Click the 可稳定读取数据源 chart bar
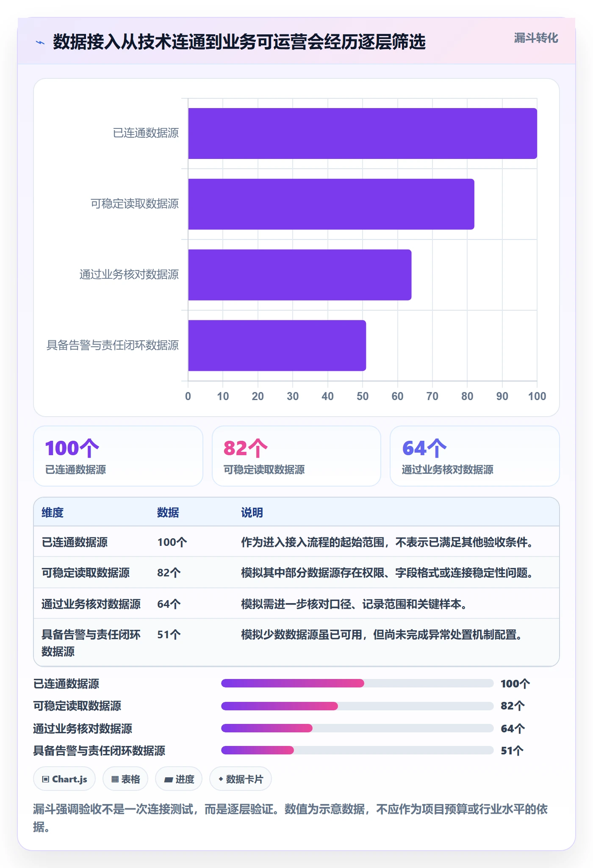Image resolution: width=593 pixels, height=868 pixels. (331, 204)
